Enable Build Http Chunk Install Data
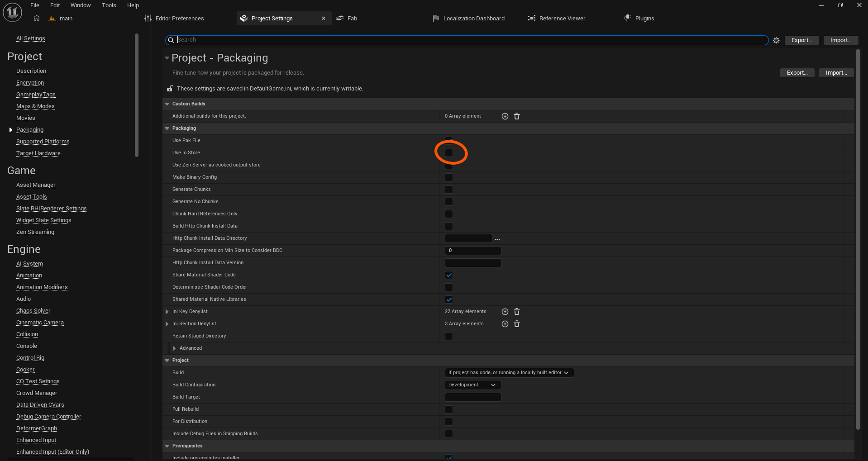 [449, 226]
